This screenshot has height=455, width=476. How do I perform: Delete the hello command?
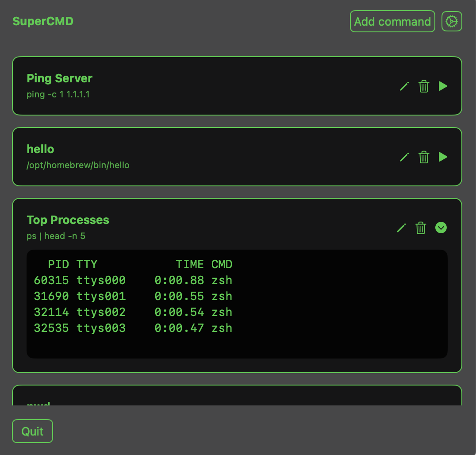coord(424,157)
